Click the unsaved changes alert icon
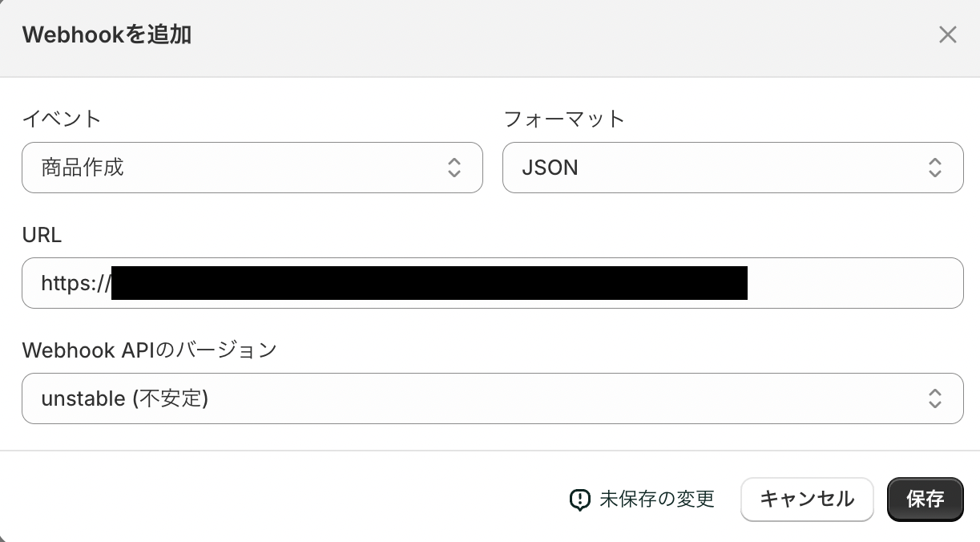The image size is (980, 542). 579,500
